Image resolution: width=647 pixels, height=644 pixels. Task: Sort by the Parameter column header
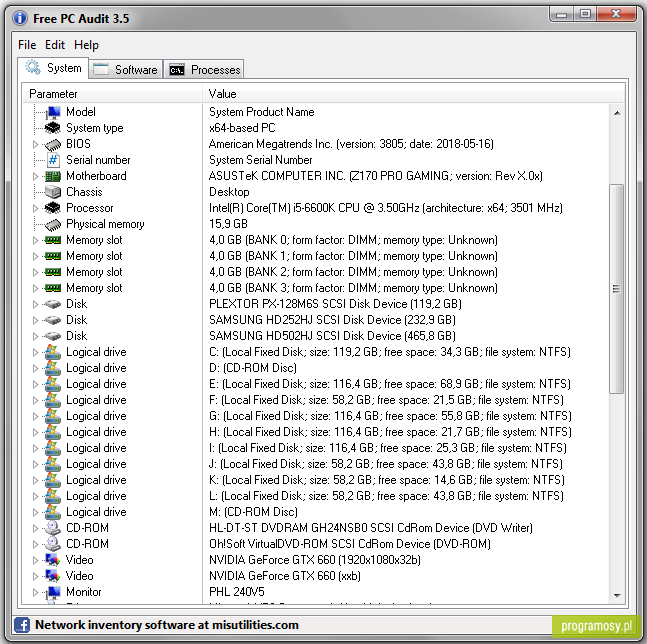(113, 94)
